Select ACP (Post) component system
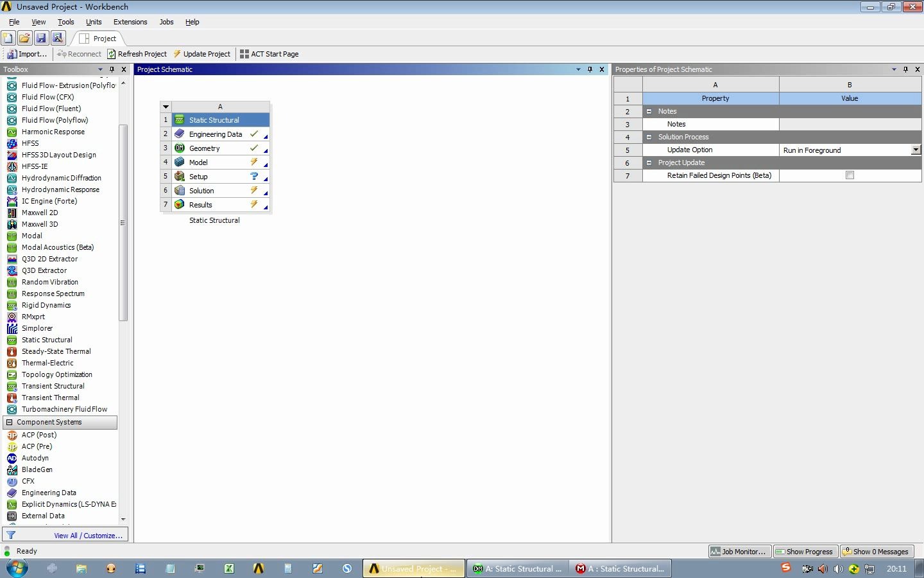 (38, 435)
